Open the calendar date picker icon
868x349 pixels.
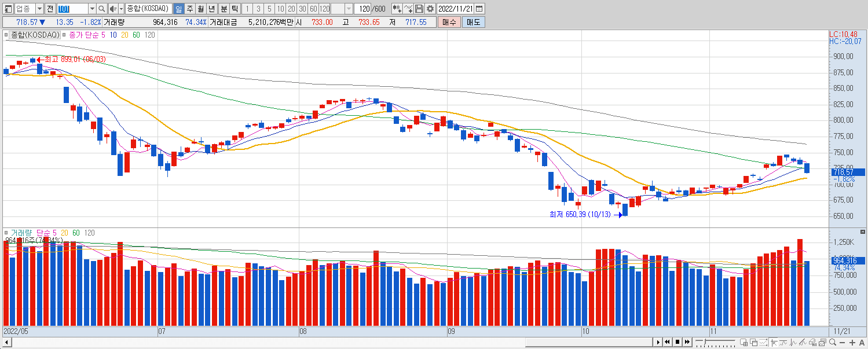(x=479, y=9)
